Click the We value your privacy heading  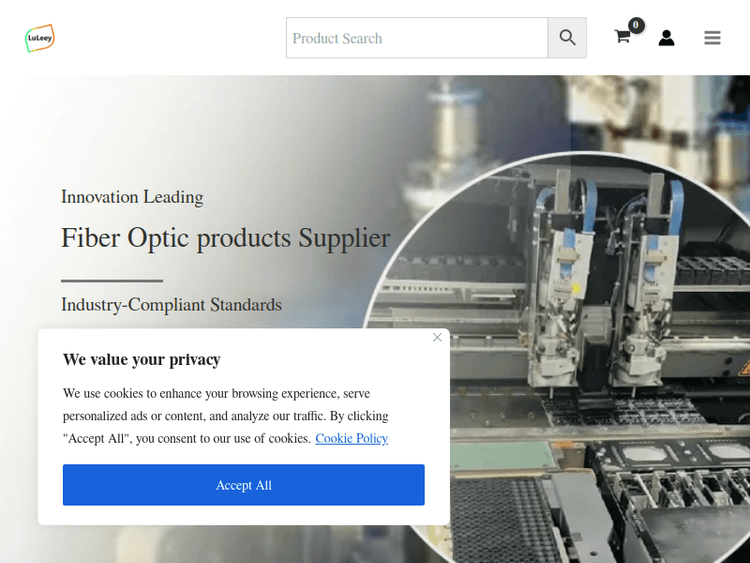point(142,359)
